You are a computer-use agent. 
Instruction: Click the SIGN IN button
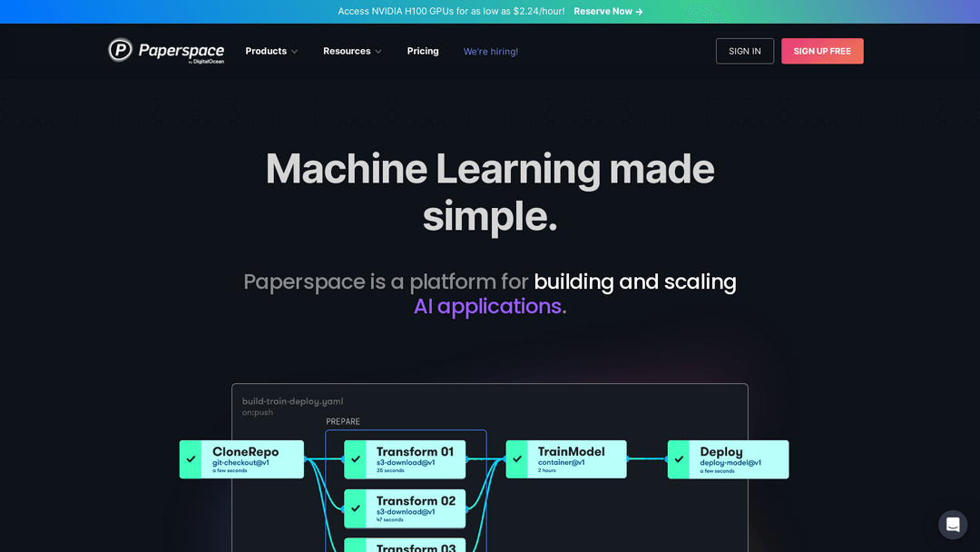click(744, 51)
